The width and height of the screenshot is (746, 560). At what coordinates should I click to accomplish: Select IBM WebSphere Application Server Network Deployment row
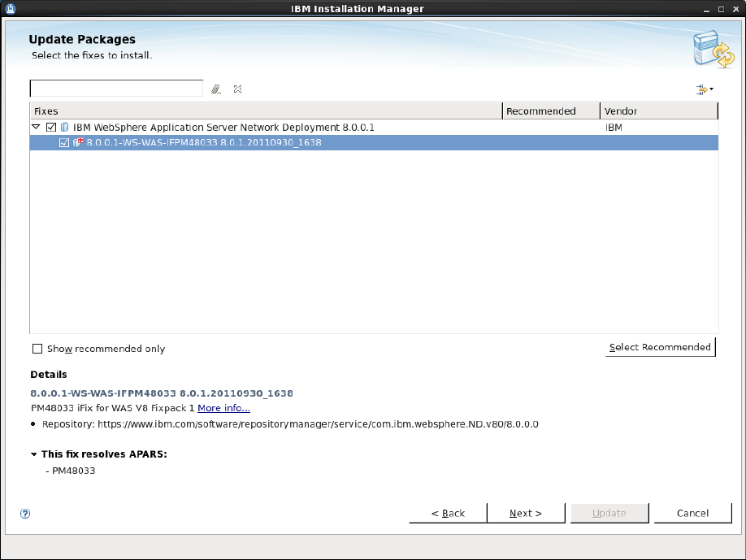coord(374,127)
